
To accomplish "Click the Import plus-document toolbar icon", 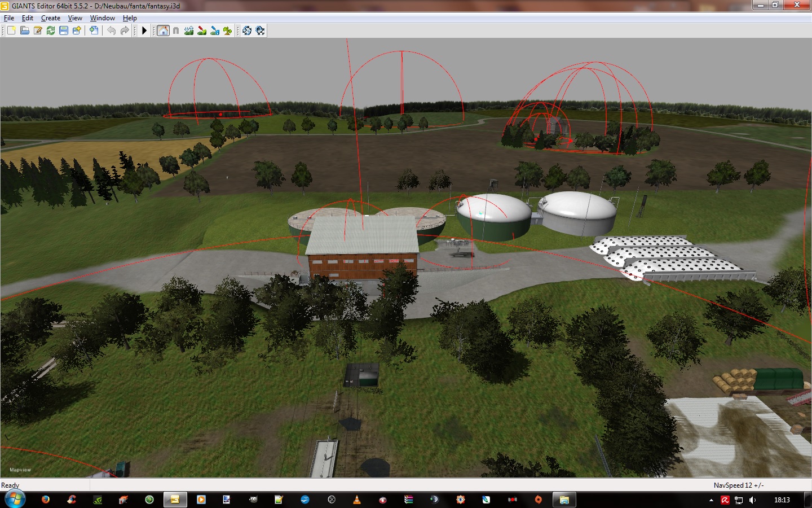I will click(x=94, y=30).
